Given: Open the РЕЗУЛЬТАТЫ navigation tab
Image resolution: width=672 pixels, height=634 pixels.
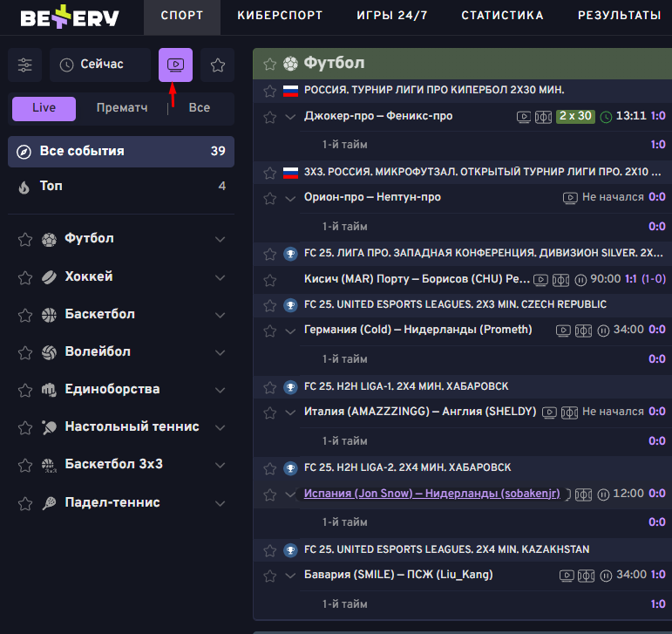Looking at the screenshot, I should tap(620, 16).
